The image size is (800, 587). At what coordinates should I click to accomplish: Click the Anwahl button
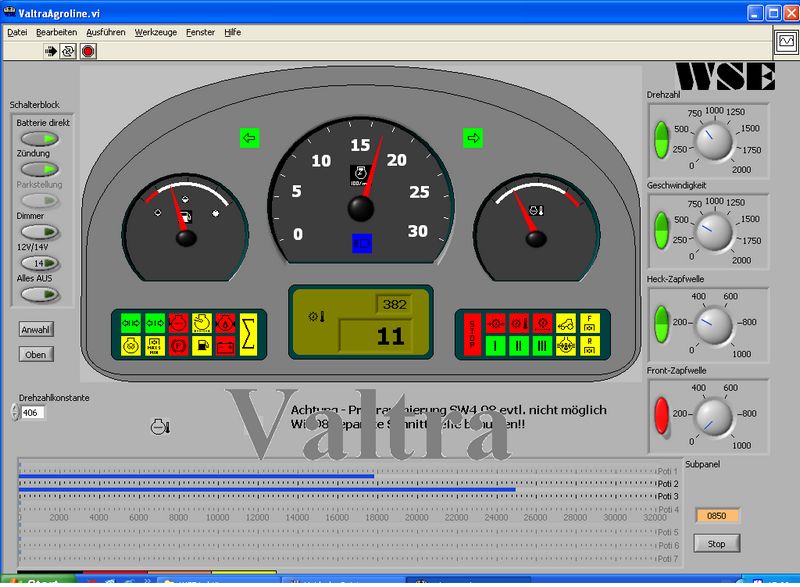coord(36,329)
